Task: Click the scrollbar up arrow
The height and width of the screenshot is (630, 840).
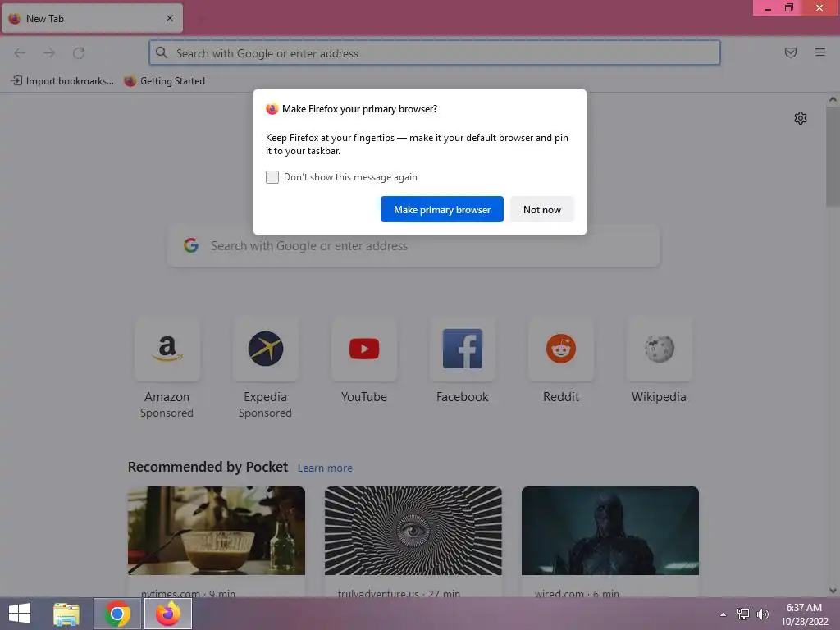Action: click(833, 99)
